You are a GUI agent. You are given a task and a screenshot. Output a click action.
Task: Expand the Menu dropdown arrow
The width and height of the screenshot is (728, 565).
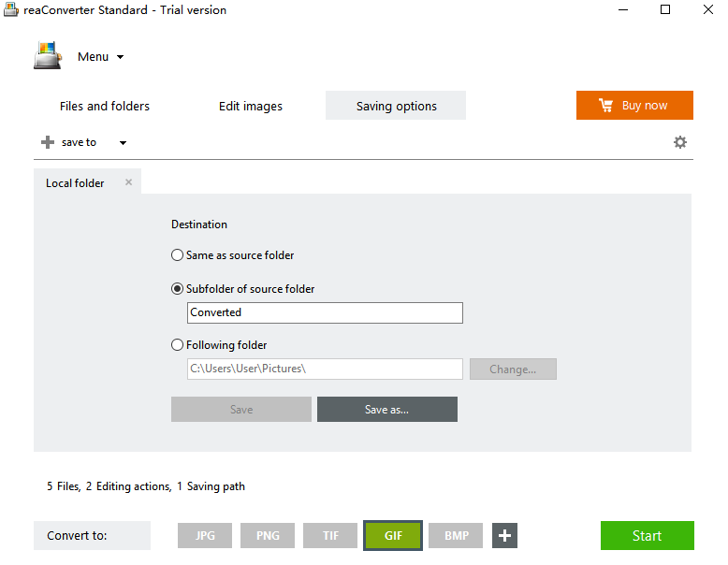click(x=121, y=57)
